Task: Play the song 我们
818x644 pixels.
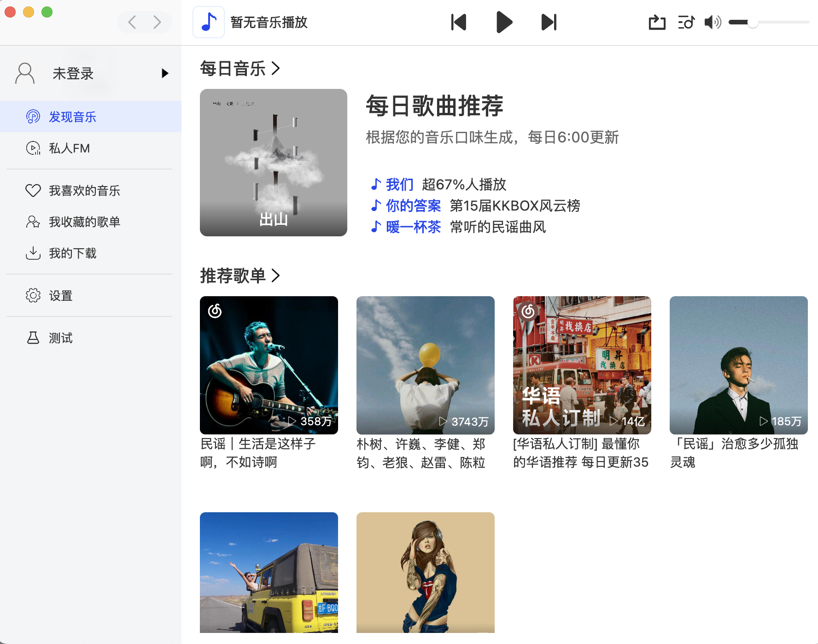Action: tap(400, 184)
